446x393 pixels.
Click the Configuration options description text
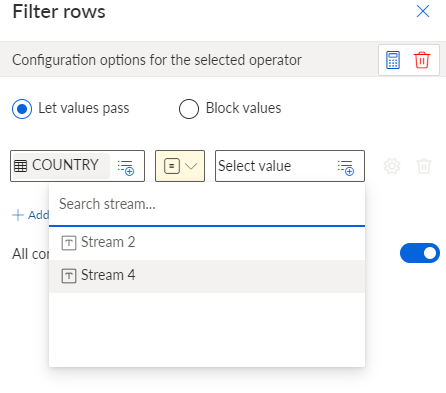point(157,60)
